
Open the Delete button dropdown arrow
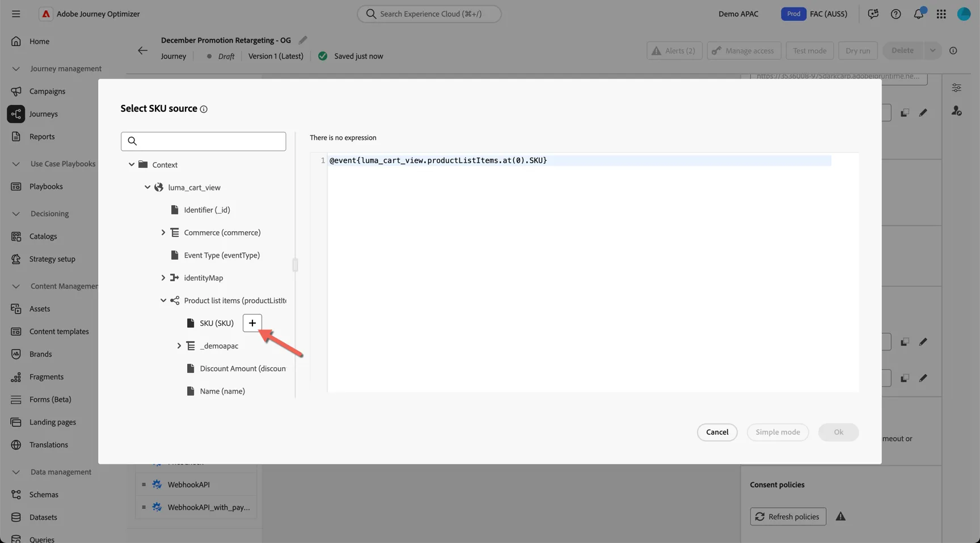pos(932,50)
